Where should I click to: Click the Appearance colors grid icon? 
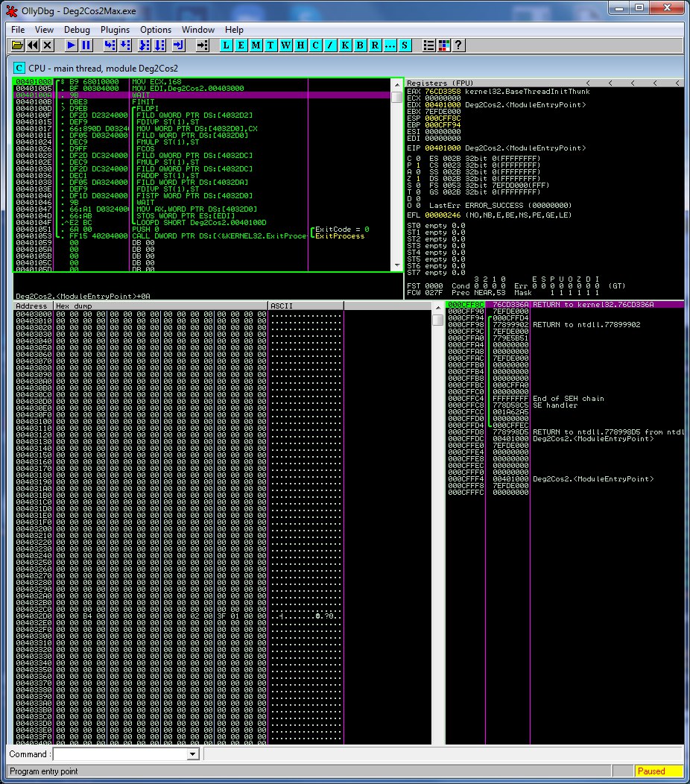[443, 45]
